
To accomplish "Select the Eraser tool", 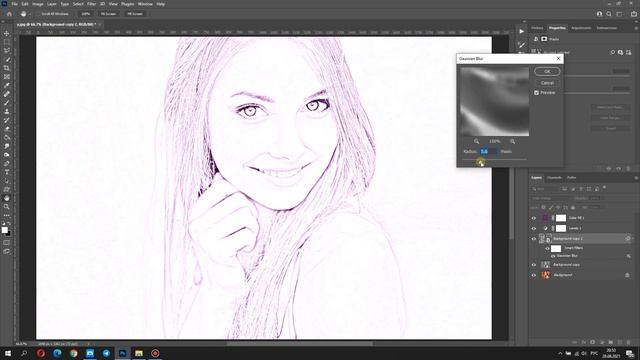I will [7, 129].
